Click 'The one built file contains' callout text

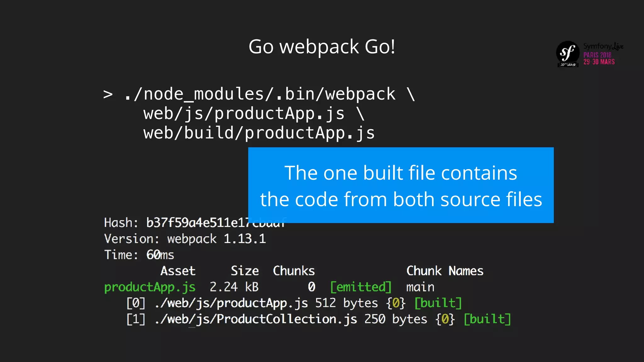[401, 173]
